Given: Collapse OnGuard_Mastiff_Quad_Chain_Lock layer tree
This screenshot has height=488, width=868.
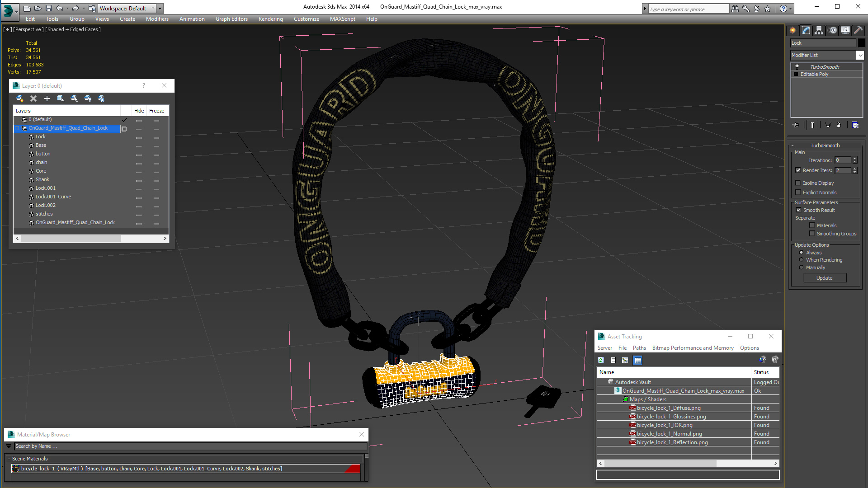Looking at the screenshot, I should [17, 128].
